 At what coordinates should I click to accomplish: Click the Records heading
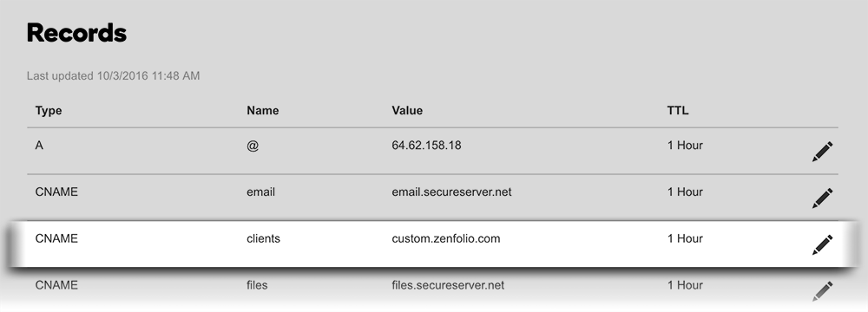pyautogui.click(x=76, y=33)
